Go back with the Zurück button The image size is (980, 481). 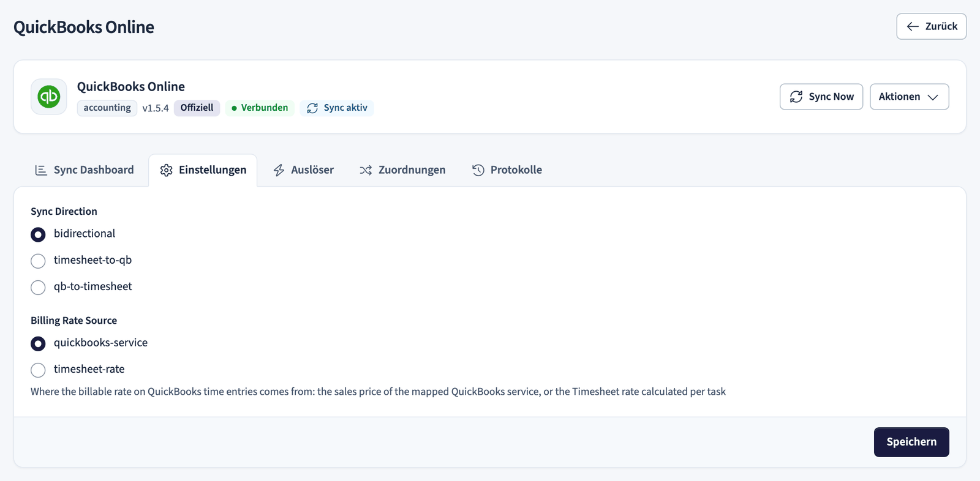(932, 26)
